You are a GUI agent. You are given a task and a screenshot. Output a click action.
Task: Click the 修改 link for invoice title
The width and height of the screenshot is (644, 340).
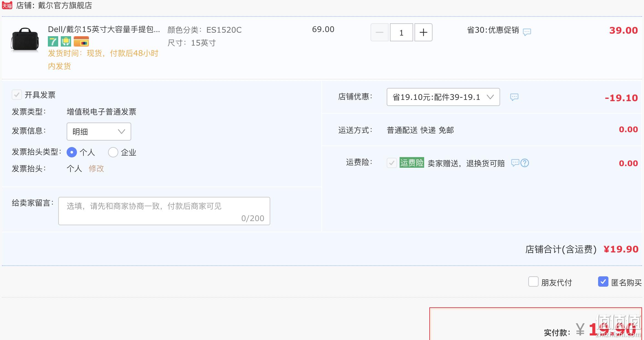[96, 168]
